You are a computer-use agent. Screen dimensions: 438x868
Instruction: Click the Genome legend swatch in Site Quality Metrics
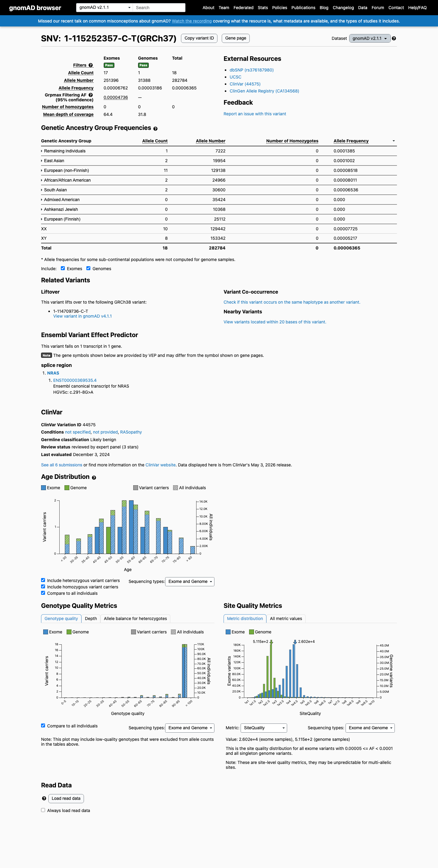(x=251, y=632)
